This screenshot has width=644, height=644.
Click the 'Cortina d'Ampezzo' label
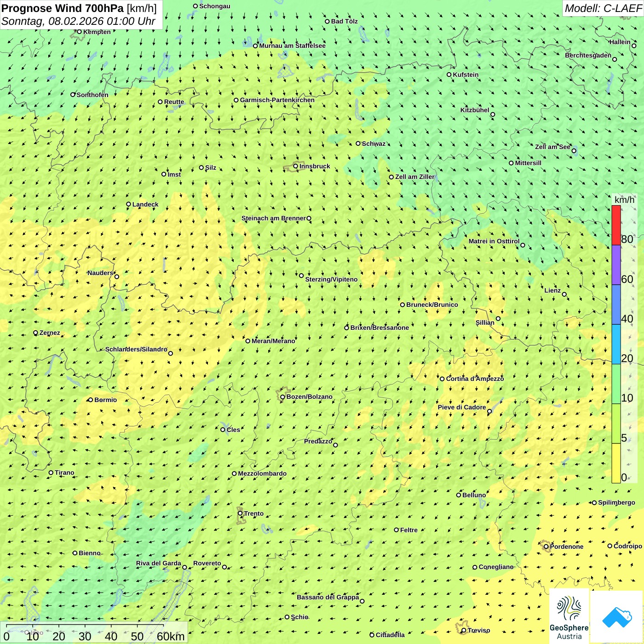475,379
